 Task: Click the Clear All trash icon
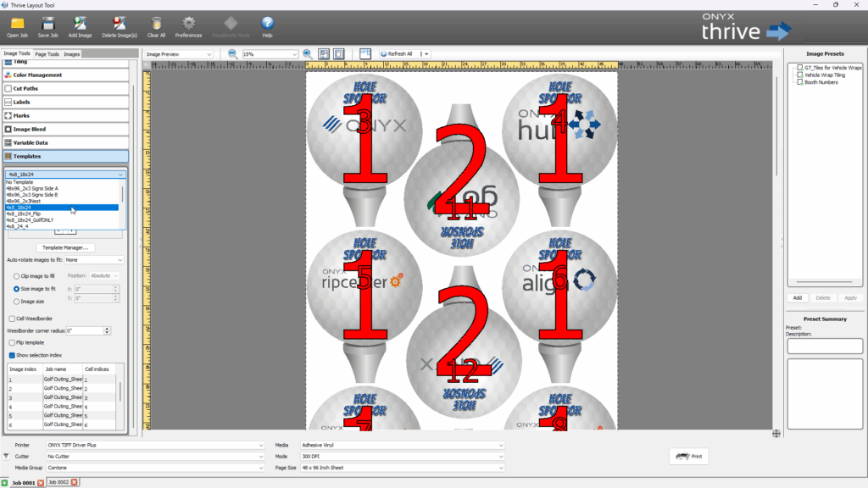coord(156,24)
